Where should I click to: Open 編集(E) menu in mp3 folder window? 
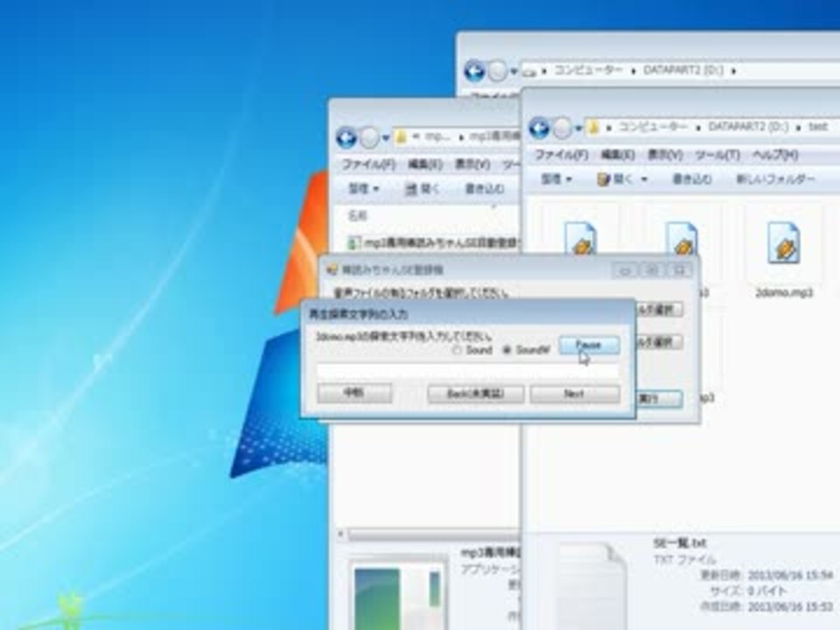click(425, 164)
